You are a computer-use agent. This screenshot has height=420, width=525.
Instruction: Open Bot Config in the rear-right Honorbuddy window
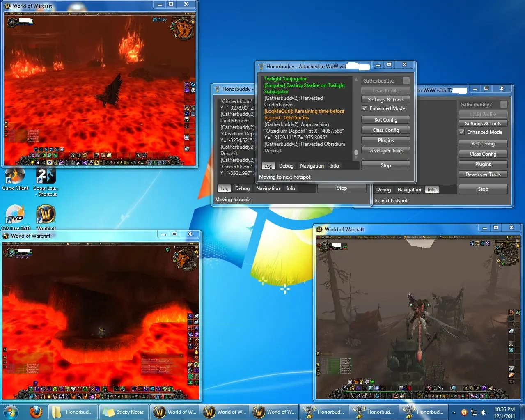[x=483, y=144]
